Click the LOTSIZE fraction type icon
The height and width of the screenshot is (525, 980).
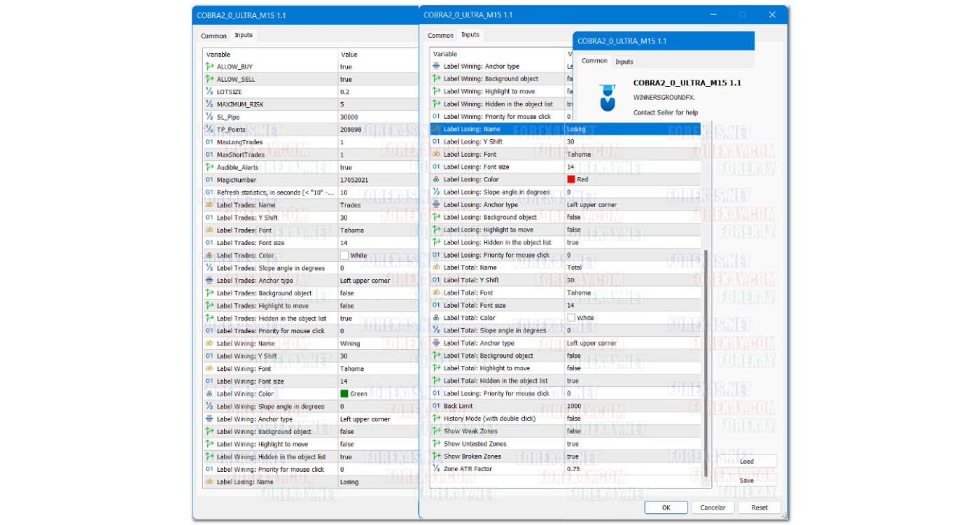(x=209, y=92)
